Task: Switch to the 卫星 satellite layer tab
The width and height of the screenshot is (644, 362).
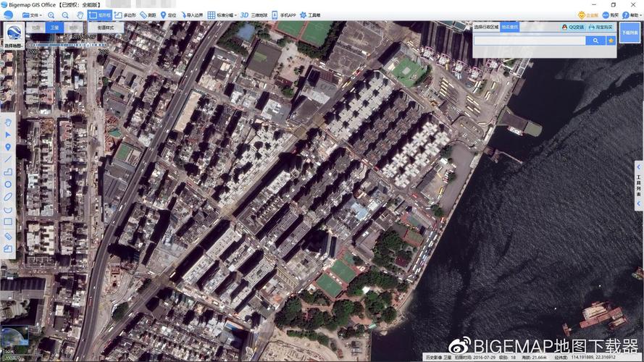Action: (54, 28)
